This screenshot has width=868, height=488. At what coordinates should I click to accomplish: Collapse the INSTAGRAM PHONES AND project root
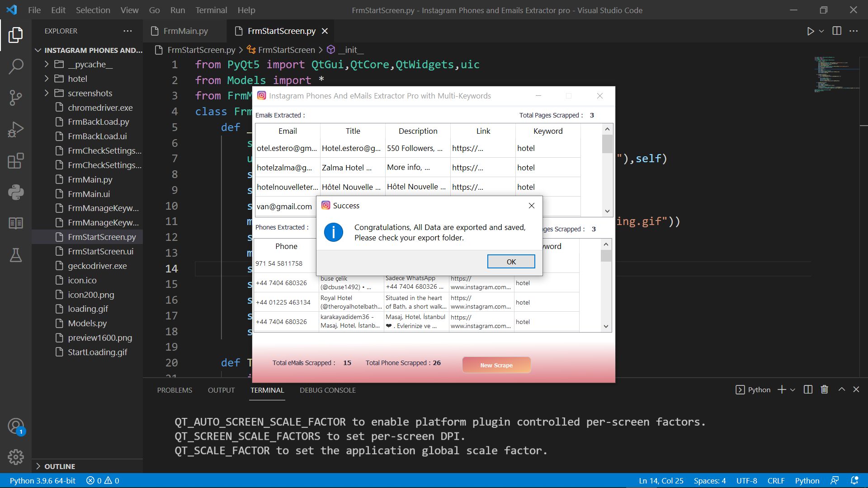(38, 50)
